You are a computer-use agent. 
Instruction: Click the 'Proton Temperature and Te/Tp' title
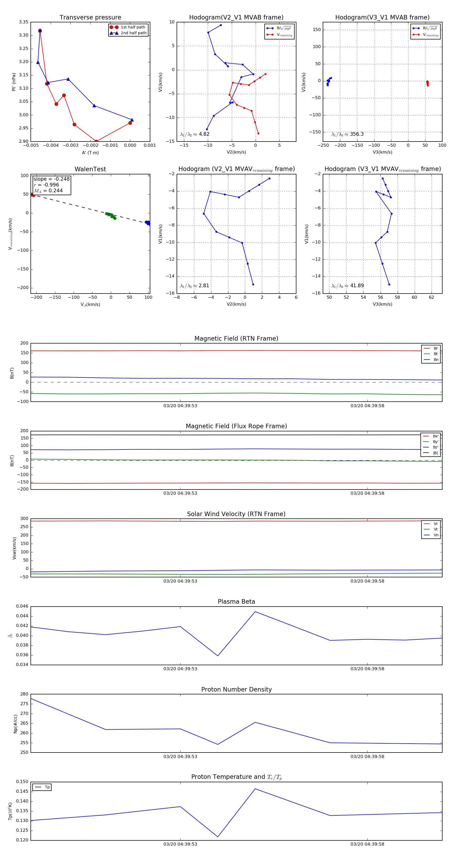236,777
